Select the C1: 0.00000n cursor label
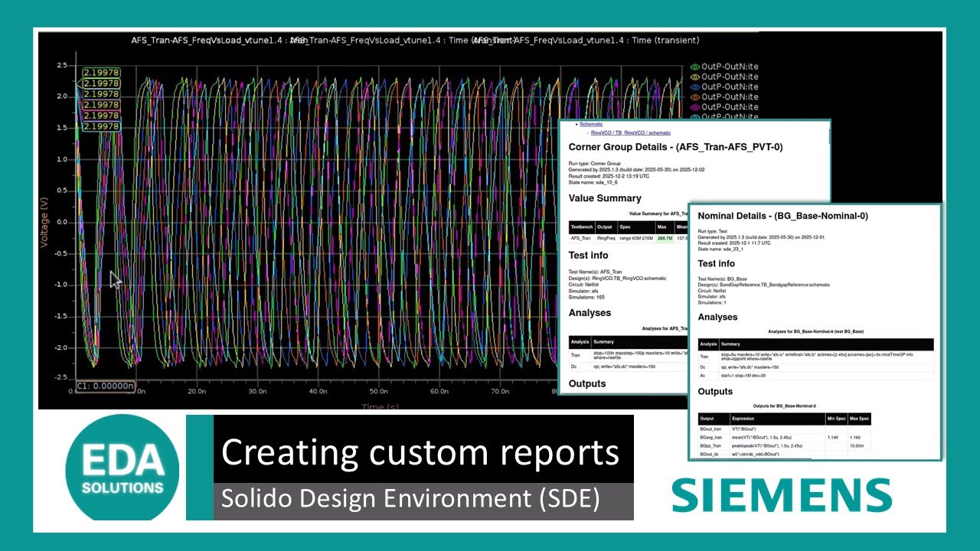The height and width of the screenshot is (551, 980). tap(105, 386)
